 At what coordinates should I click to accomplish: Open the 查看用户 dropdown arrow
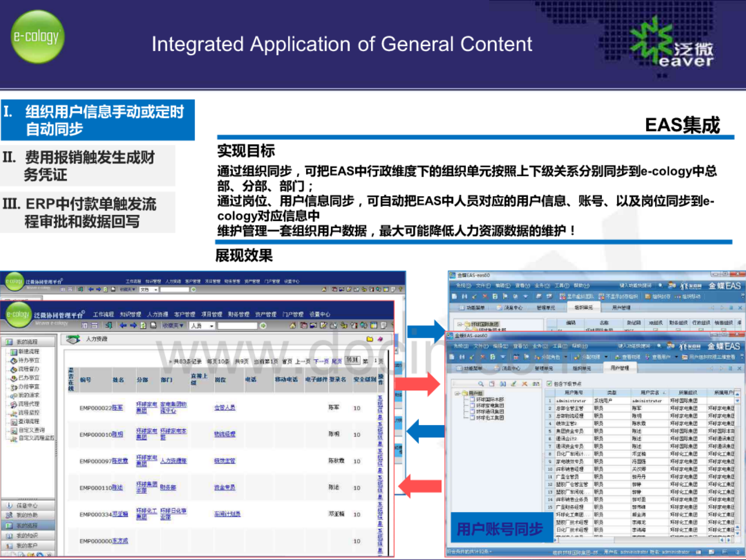(x=676, y=357)
